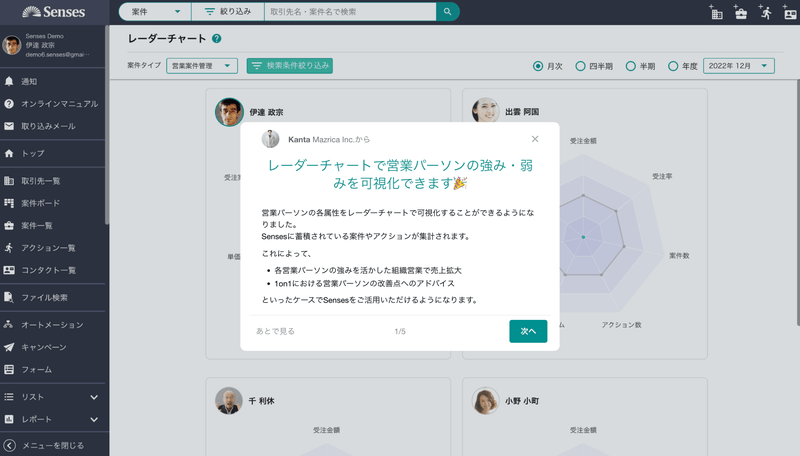
Task: Select the 年度 radio button
Action: [x=673, y=66]
